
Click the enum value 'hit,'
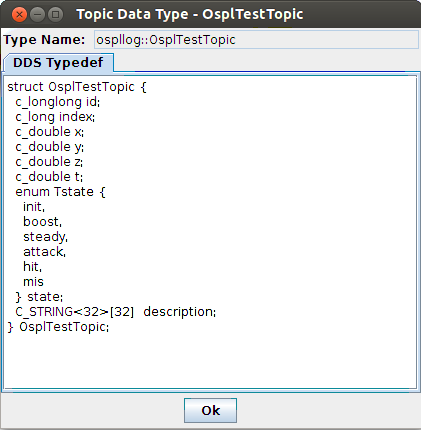point(32,267)
